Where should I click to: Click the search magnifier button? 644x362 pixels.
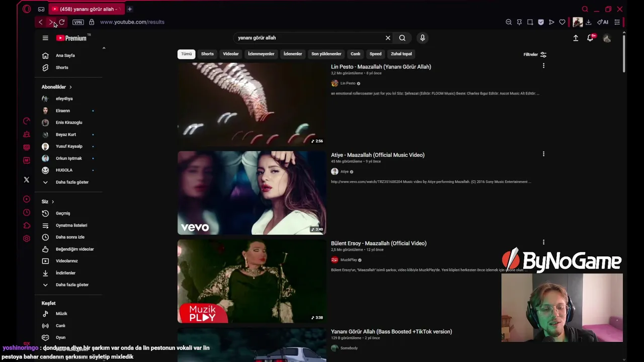402,38
